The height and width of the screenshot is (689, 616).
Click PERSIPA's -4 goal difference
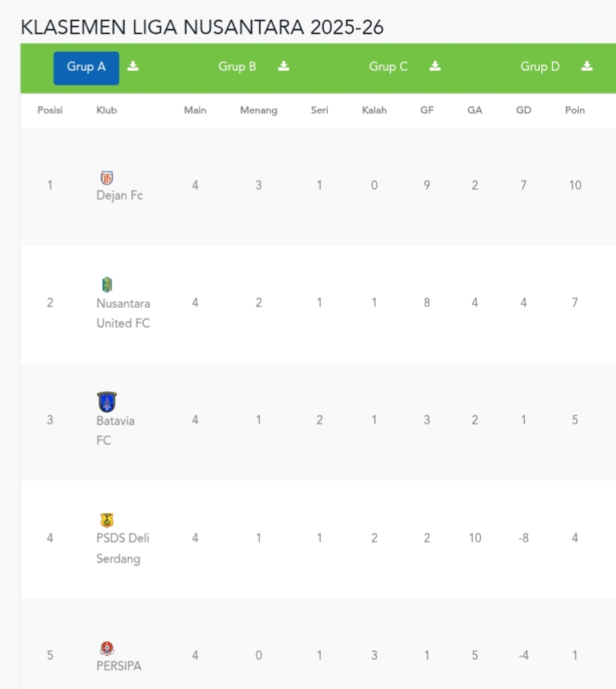[x=524, y=655]
